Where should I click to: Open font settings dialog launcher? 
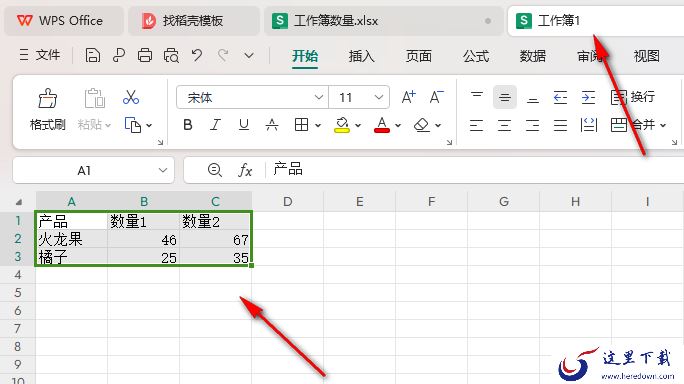pyautogui.click(x=449, y=142)
